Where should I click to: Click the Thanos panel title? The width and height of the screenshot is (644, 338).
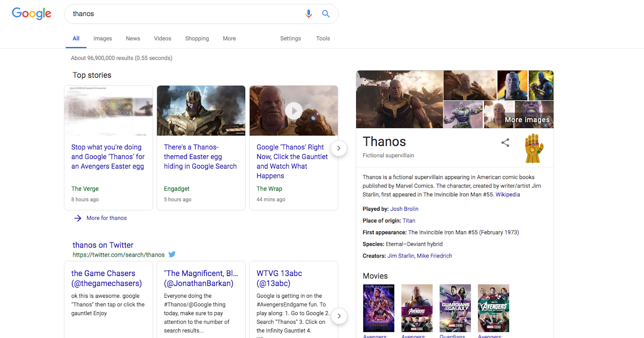(x=384, y=142)
